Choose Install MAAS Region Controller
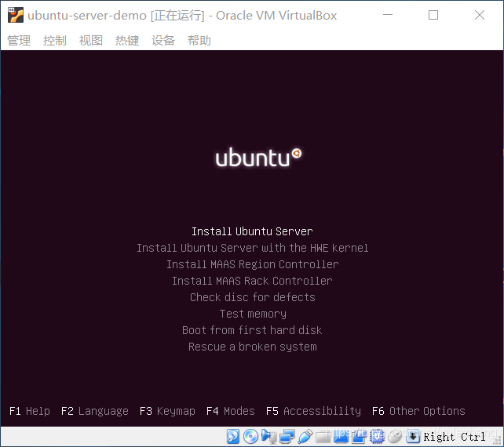504x447 pixels. coord(253,264)
